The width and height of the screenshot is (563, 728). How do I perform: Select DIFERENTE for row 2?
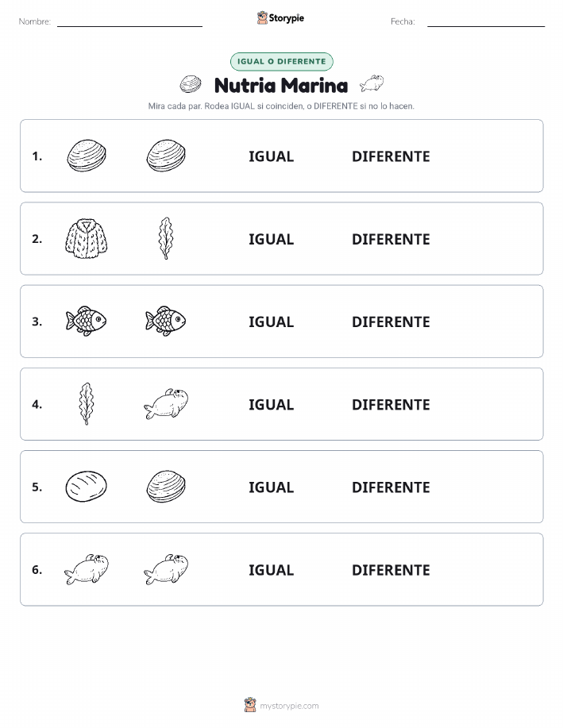tap(391, 239)
